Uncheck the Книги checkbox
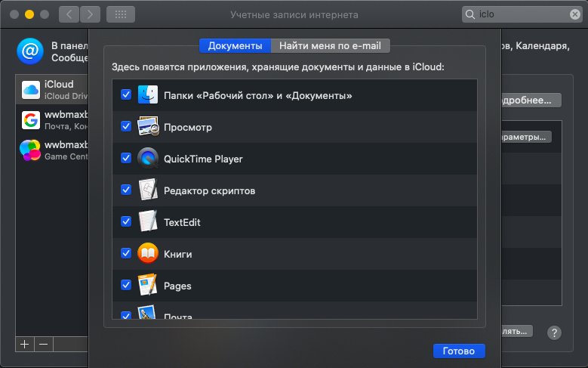Image resolution: width=588 pixels, height=368 pixels. (x=126, y=253)
